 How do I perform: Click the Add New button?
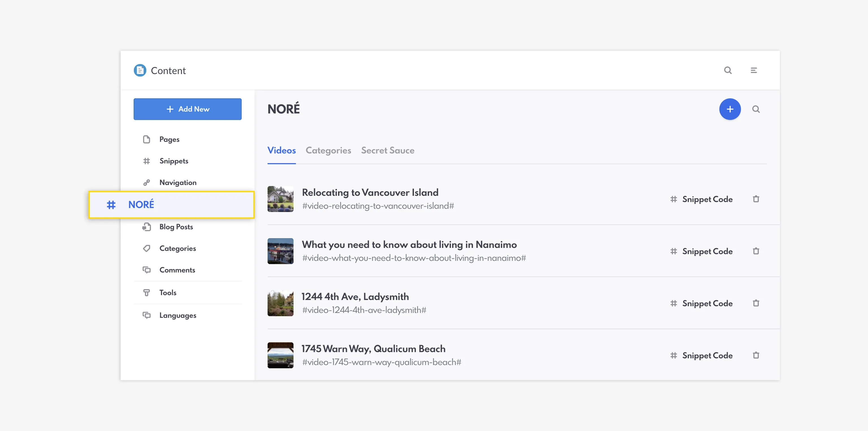pos(187,109)
